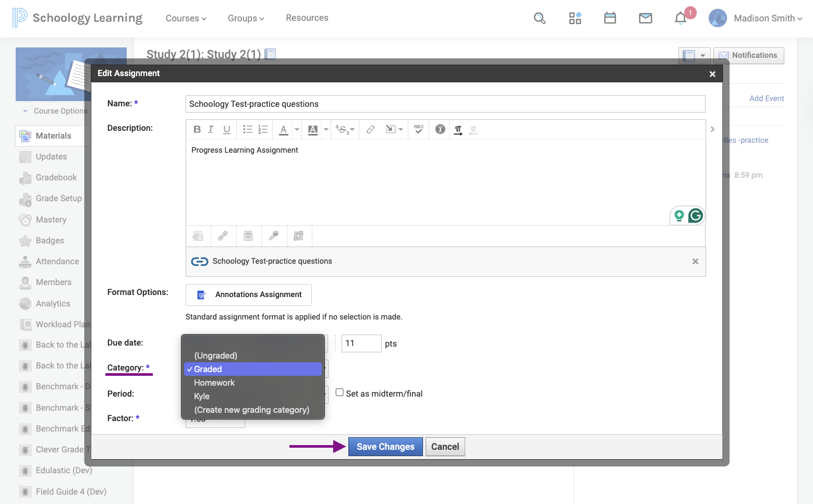813x504 pixels.
Task: Run the ABC spell check
Action: tap(419, 129)
